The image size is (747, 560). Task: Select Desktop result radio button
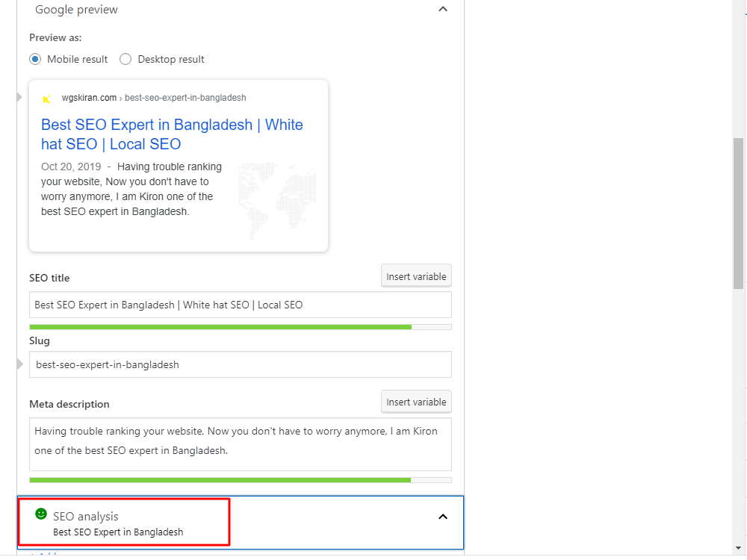125,59
